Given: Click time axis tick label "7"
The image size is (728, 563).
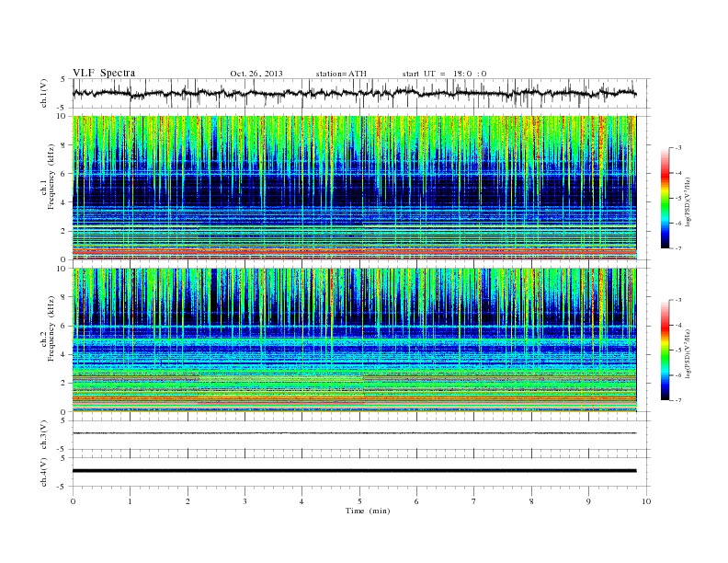Looking at the screenshot, I should point(474,501).
